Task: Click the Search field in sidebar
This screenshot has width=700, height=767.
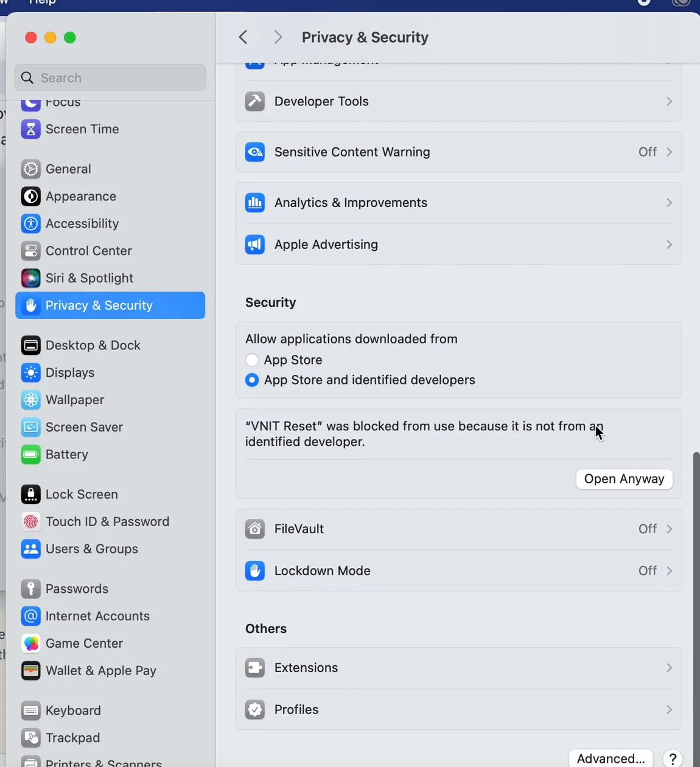Action: pyautogui.click(x=110, y=78)
